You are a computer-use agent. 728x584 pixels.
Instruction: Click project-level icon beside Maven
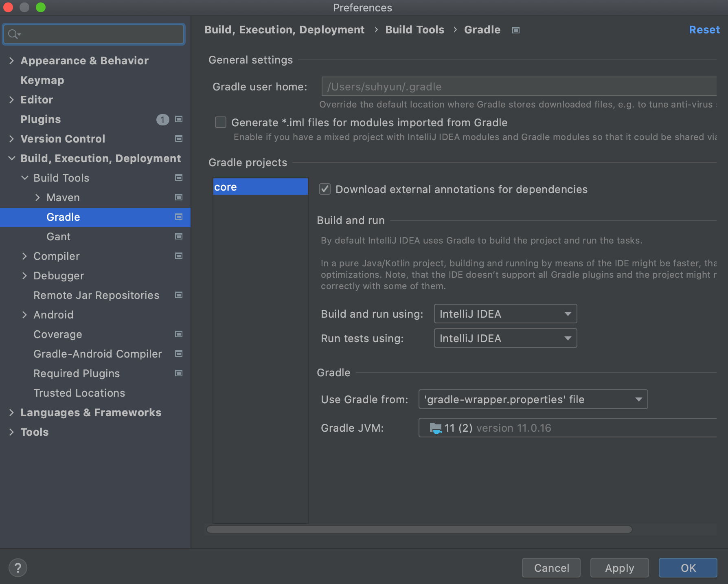pos(178,198)
